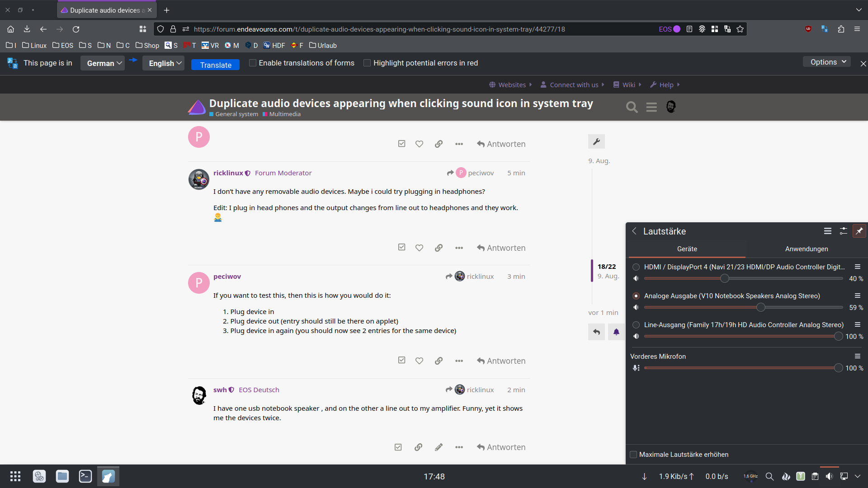Check Highlight potential errors in red
Viewport: 868px width, 488px height.
pos(367,63)
